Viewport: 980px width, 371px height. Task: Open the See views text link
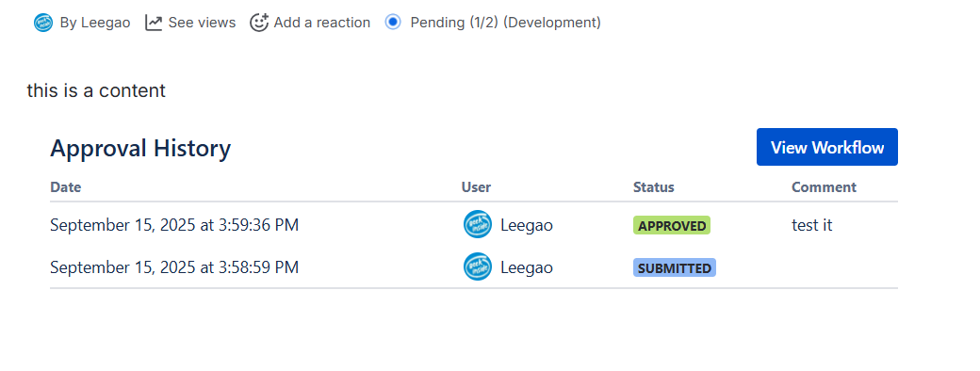[x=202, y=24]
